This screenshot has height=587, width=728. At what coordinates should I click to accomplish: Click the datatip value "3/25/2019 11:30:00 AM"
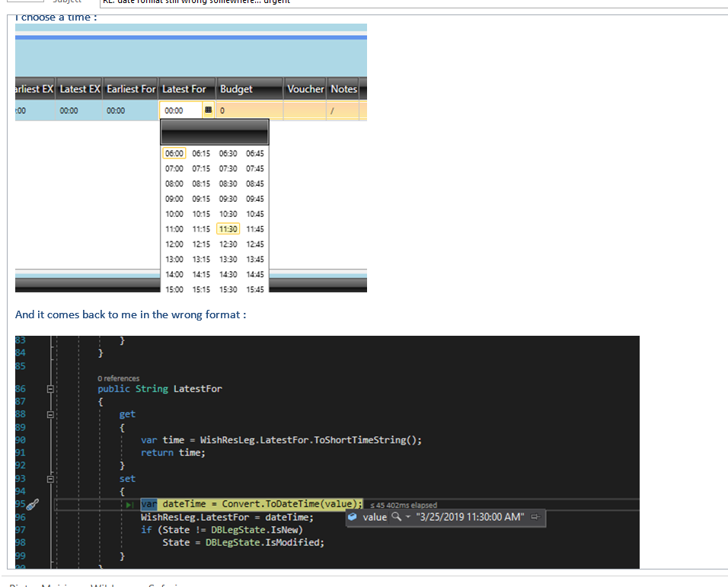click(470, 517)
